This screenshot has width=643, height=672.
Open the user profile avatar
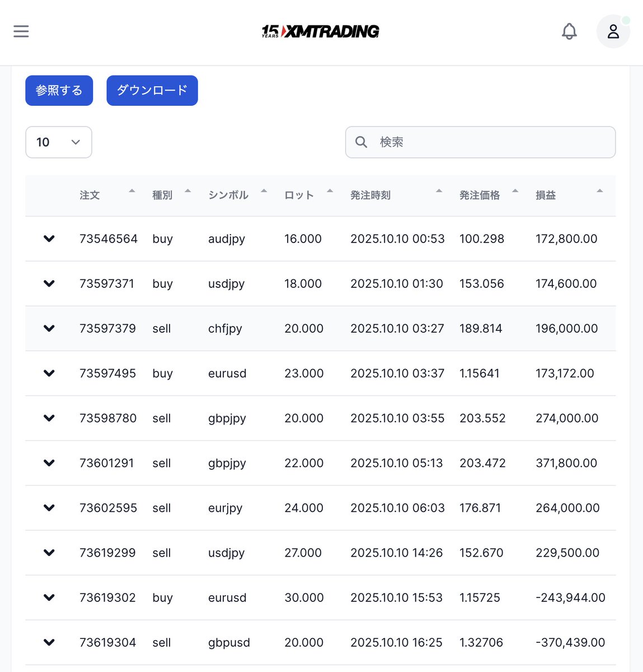point(613,31)
